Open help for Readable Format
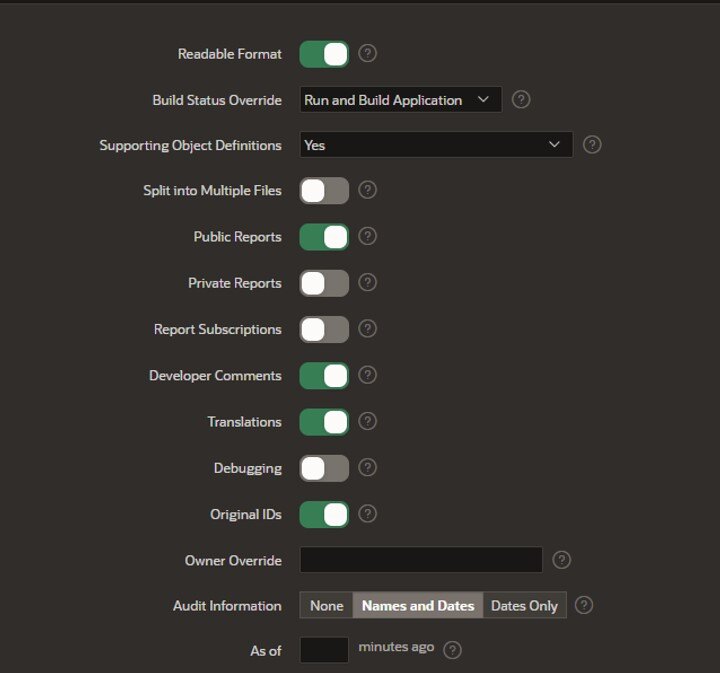Image resolution: width=720 pixels, height=673 pixels. [x=367, y=53]
